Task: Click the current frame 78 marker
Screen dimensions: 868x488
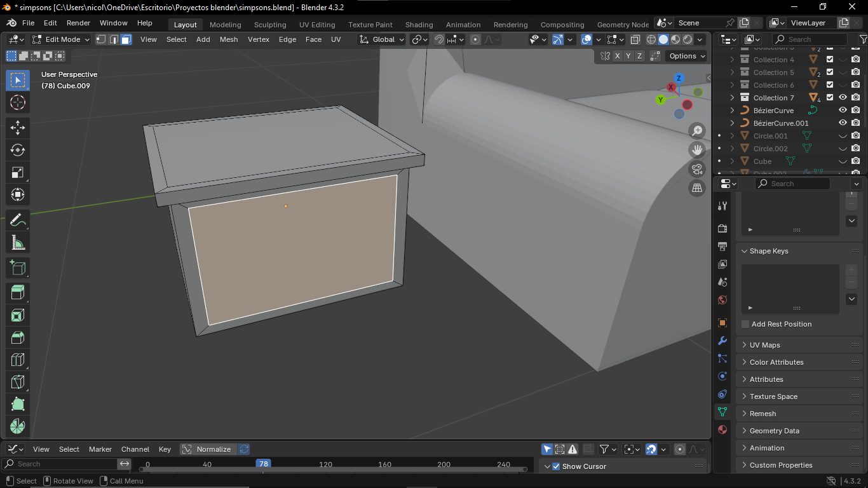Action: pyautogui.click(x=263, y=464)
